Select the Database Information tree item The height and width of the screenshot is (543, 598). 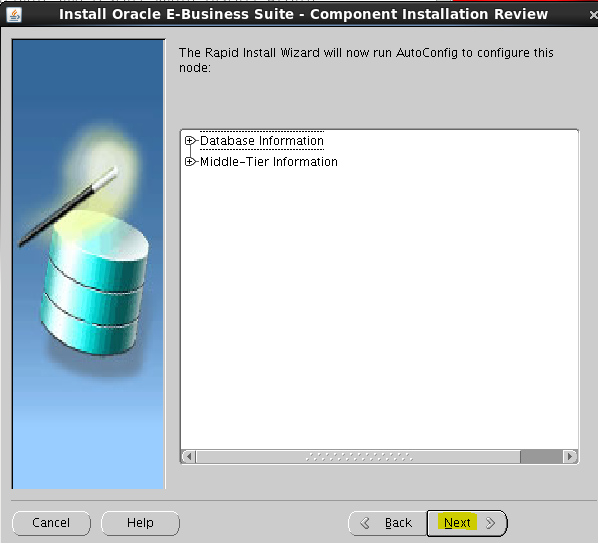coord(262,141)
